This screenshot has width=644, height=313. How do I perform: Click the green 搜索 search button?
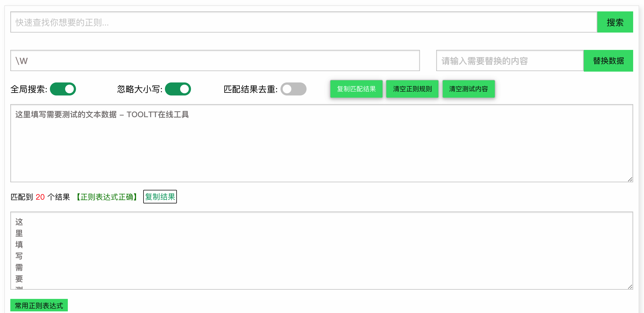click(x=615, y=22)
